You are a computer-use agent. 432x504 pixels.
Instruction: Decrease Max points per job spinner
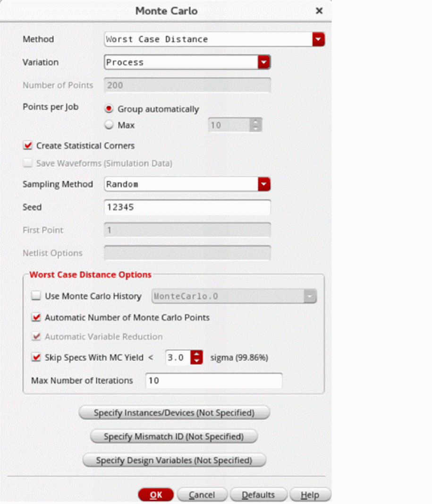coord(256,128)
